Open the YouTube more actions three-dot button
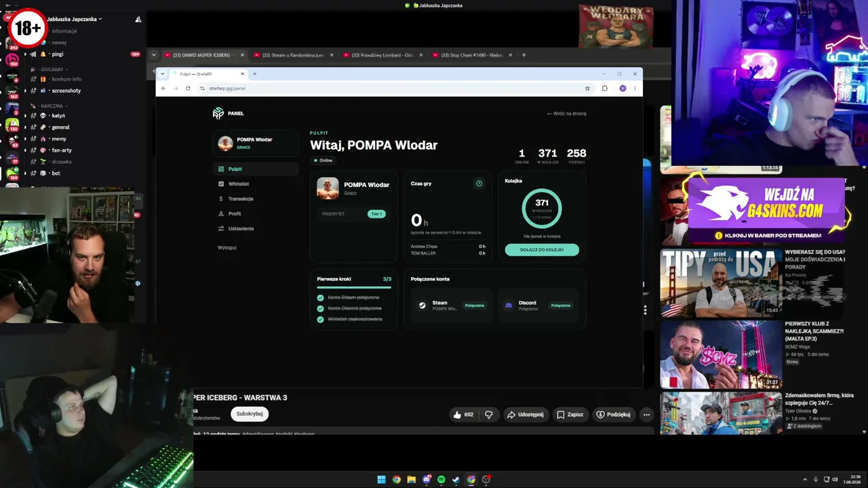868x488 pixels. coord(646,414)
